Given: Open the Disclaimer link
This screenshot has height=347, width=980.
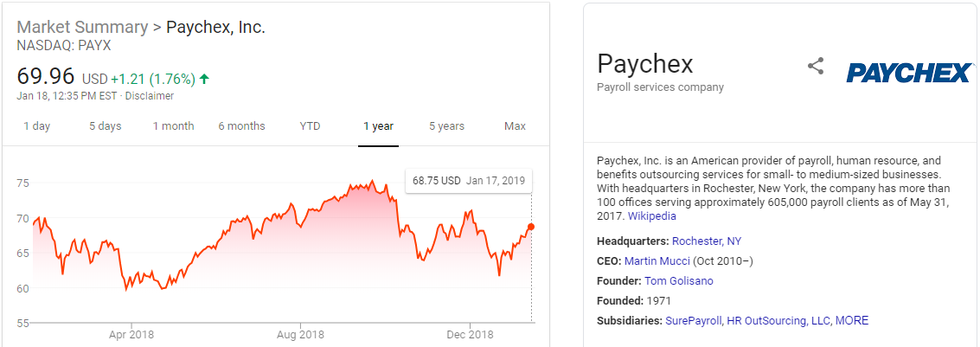Looking at the screenshot, I should (150, 96).
